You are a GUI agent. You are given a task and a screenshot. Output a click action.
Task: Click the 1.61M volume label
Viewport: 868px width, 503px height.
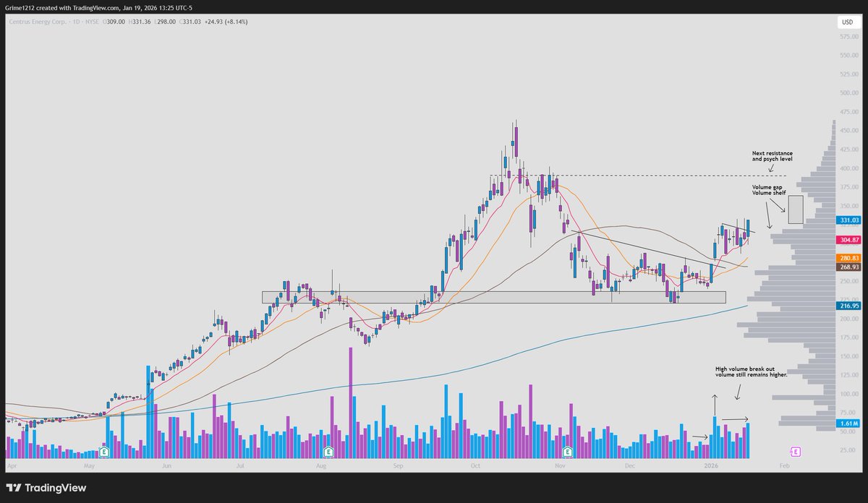coord(848,423)
